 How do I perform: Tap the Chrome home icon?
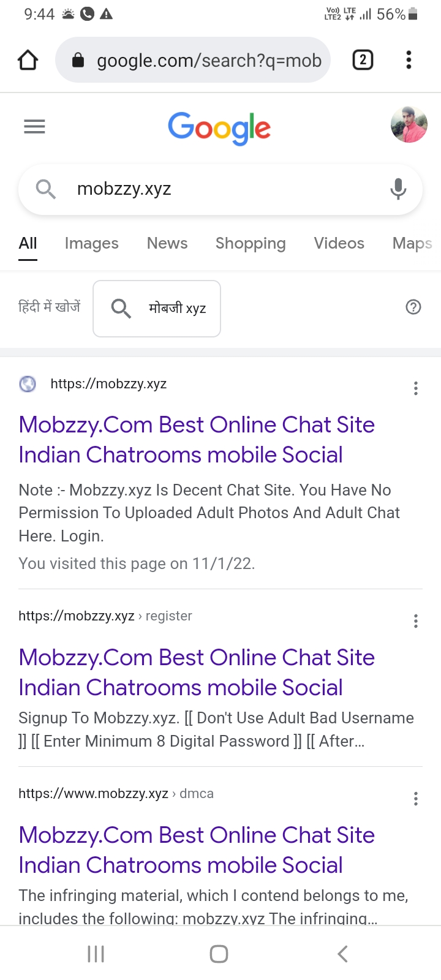[28, 60]
